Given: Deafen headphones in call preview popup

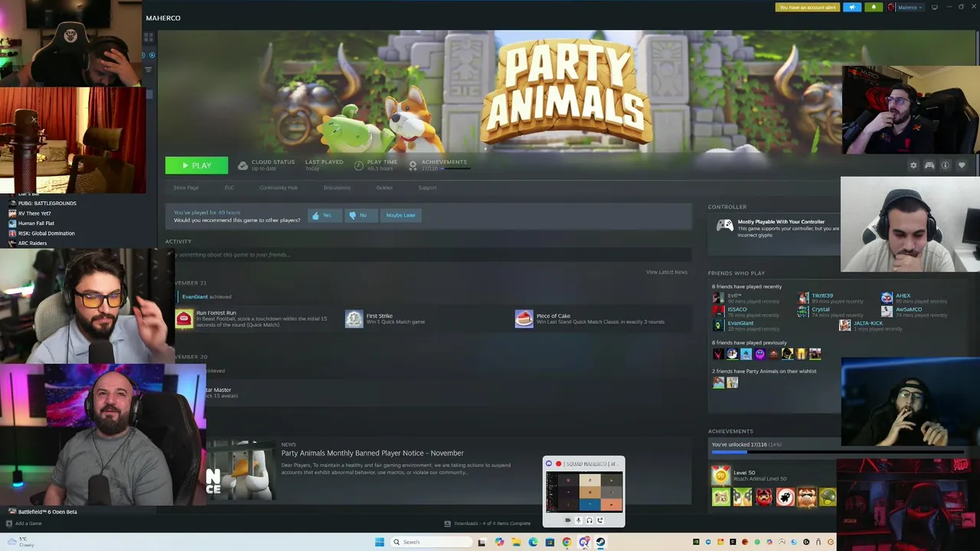Looking at the screenshot, I should pyautogui.click(x=590, y=520).
